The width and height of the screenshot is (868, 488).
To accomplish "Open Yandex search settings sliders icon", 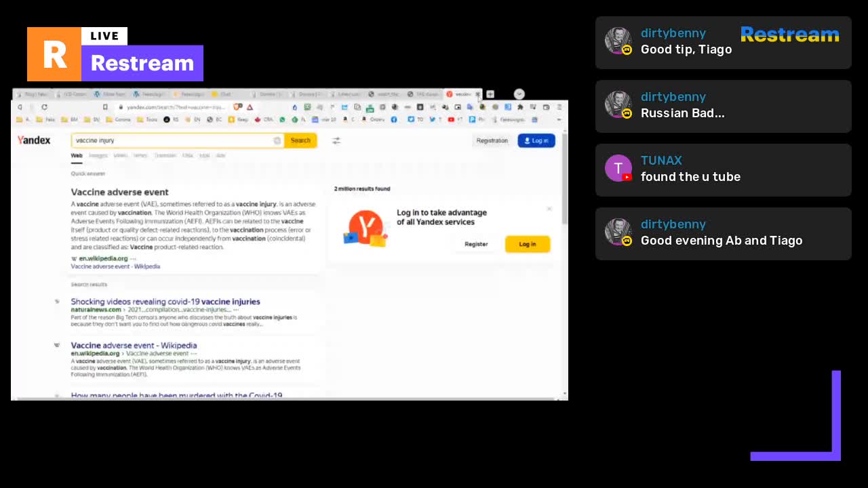I will (x=336, y=140).
